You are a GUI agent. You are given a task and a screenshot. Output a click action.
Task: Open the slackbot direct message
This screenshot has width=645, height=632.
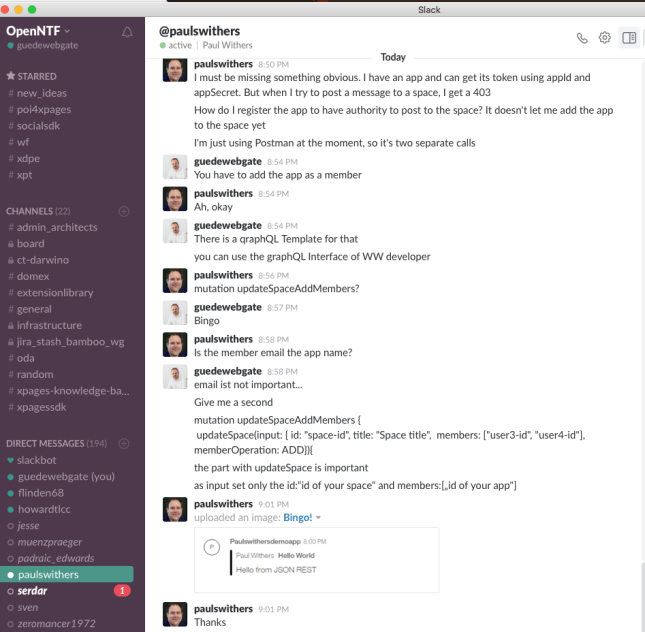[x=32, y=460]
